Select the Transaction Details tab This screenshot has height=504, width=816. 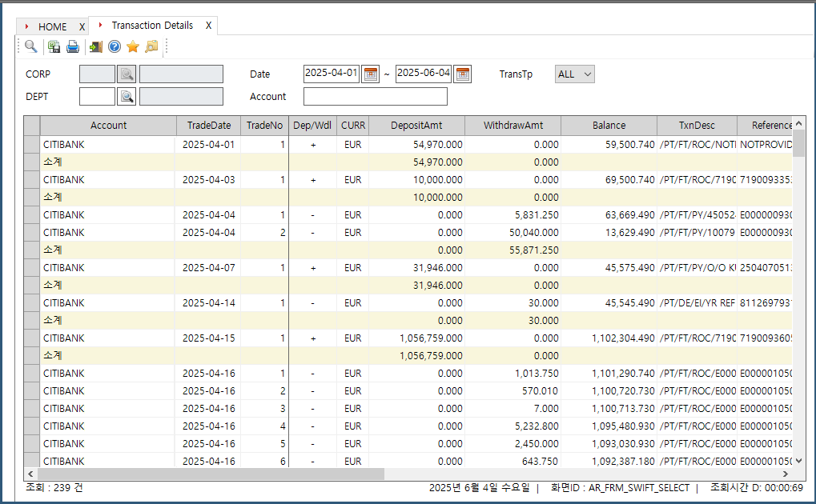[152, 26]
